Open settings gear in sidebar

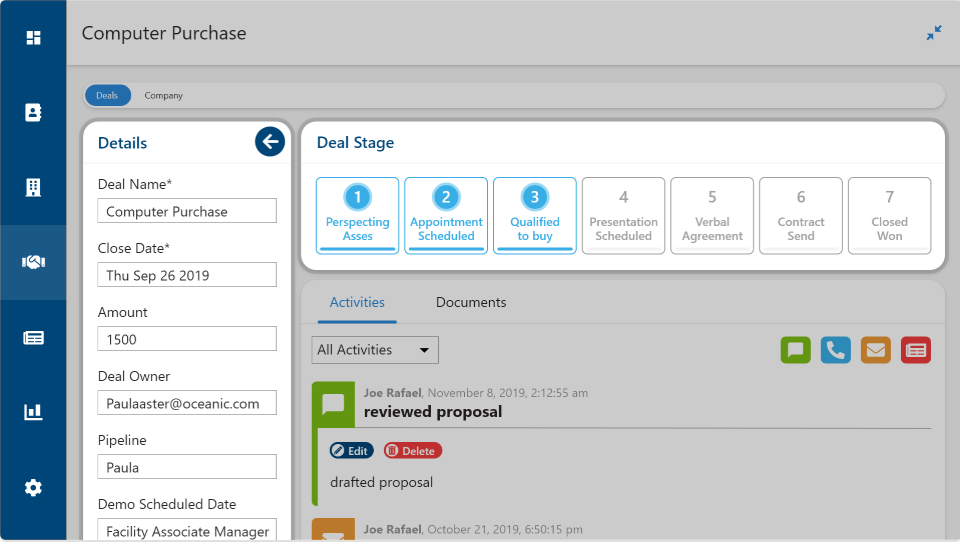click(x=33, y=488)
